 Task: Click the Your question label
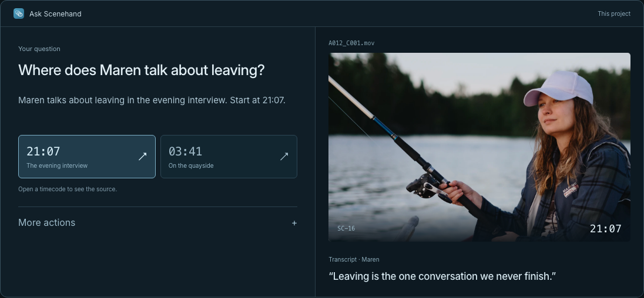[x=39, y=49]
